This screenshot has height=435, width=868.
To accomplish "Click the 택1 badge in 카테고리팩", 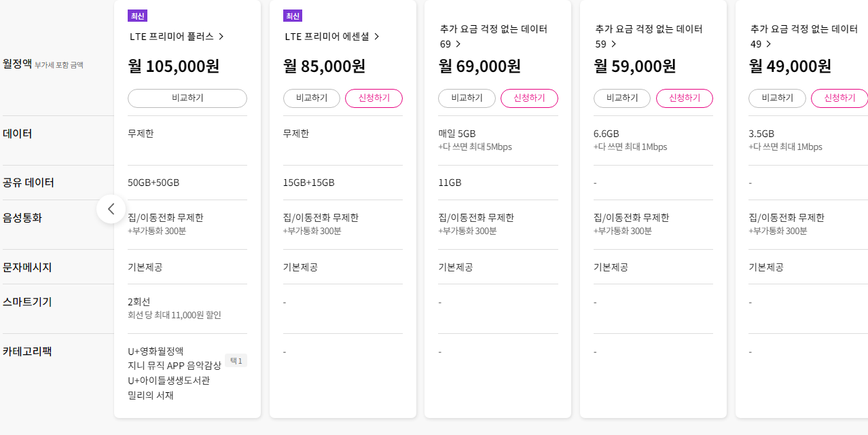I will pyautogui.click(x=236, y=361).
